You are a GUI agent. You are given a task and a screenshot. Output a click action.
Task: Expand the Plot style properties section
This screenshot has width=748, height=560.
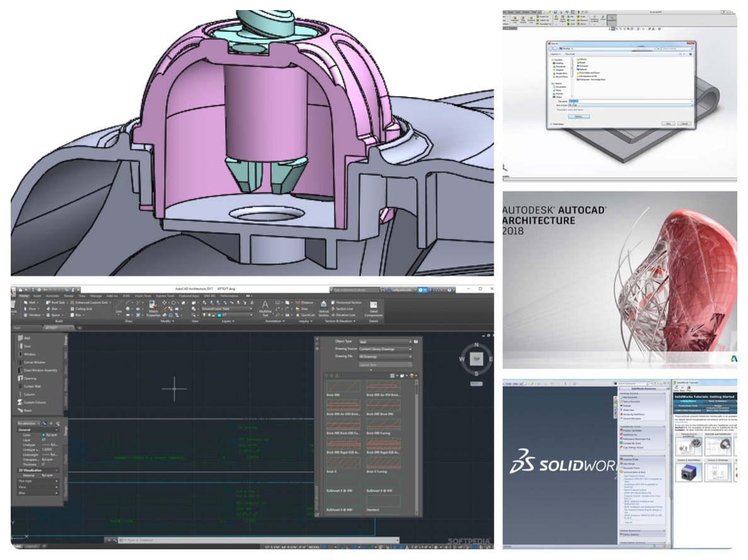tap(37, 481)
